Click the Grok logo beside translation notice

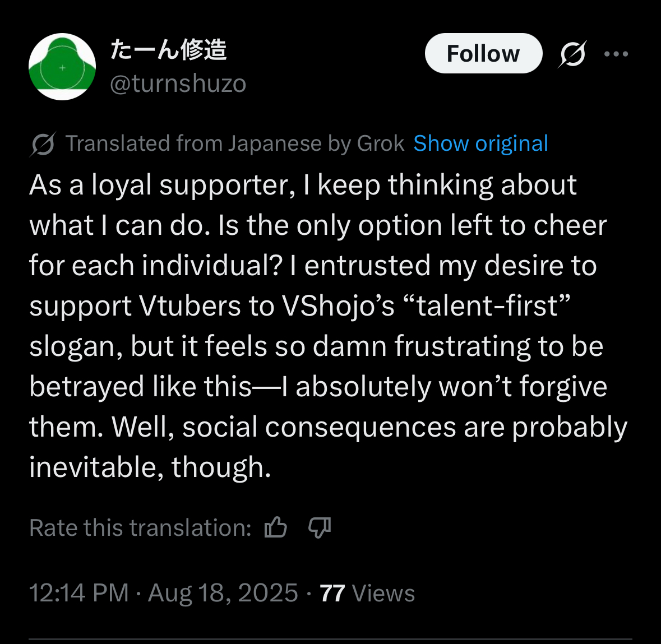pos(43,144)
